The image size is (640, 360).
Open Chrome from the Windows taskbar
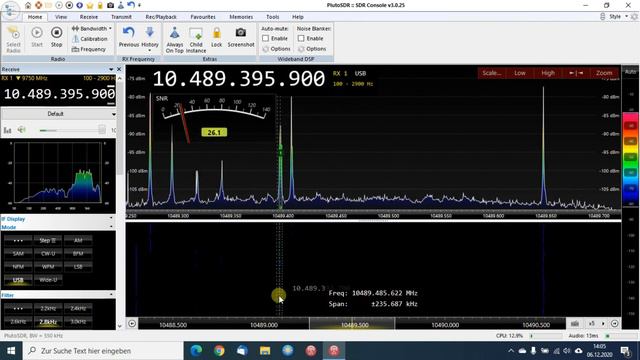coord(219,351)
